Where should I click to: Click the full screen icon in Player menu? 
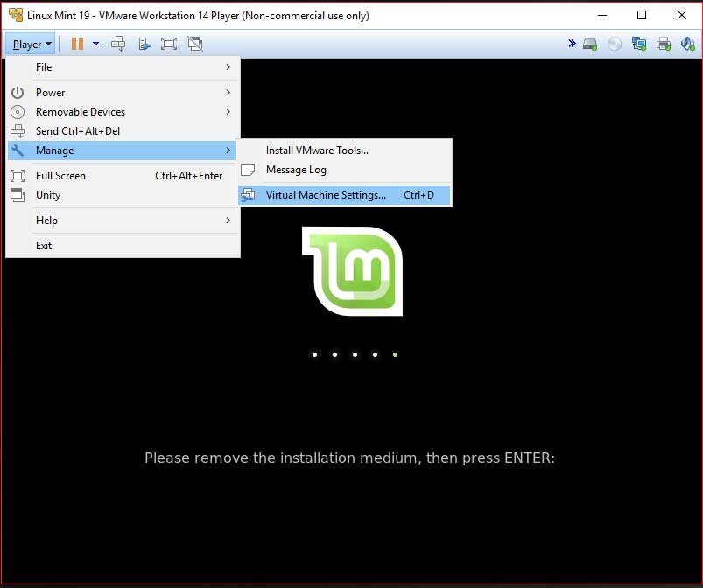click(18, 176)
